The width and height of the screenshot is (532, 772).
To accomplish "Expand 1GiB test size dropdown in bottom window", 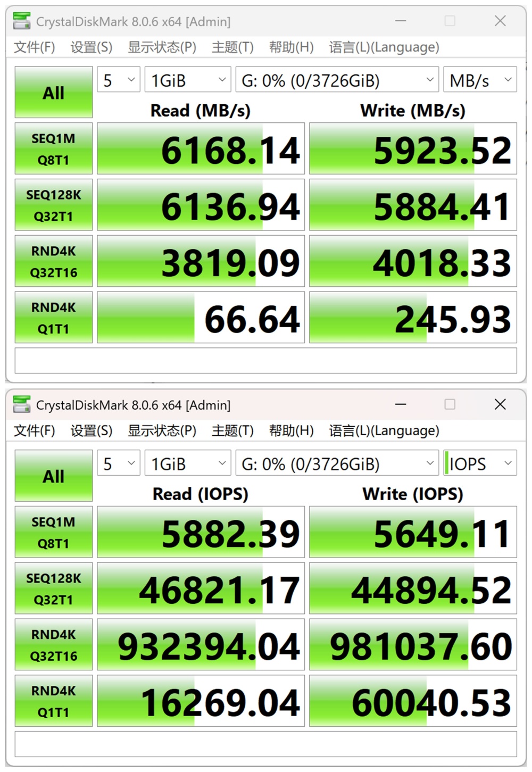I will [188, 463].
